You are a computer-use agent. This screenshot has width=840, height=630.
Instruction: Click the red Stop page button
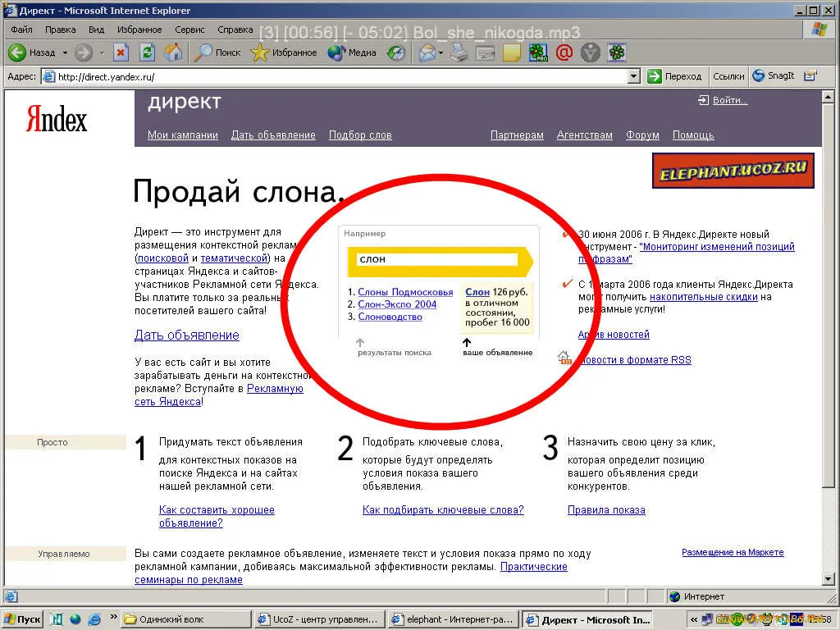coord(121,52)
